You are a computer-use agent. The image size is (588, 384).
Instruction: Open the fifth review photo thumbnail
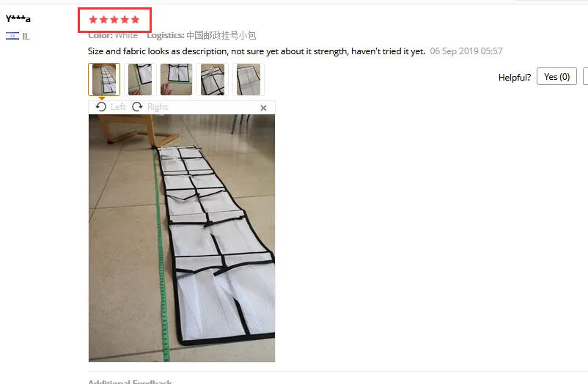pyautogui.click(x=249, y=79)
